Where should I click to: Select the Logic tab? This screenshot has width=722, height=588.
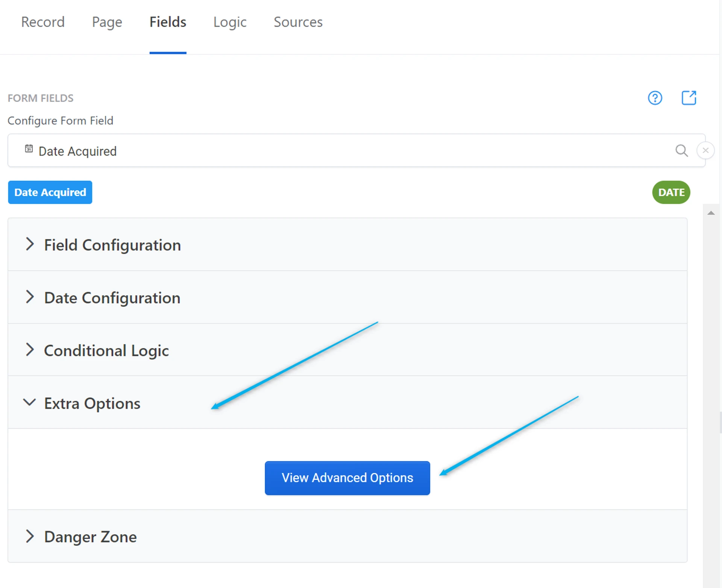230,22
